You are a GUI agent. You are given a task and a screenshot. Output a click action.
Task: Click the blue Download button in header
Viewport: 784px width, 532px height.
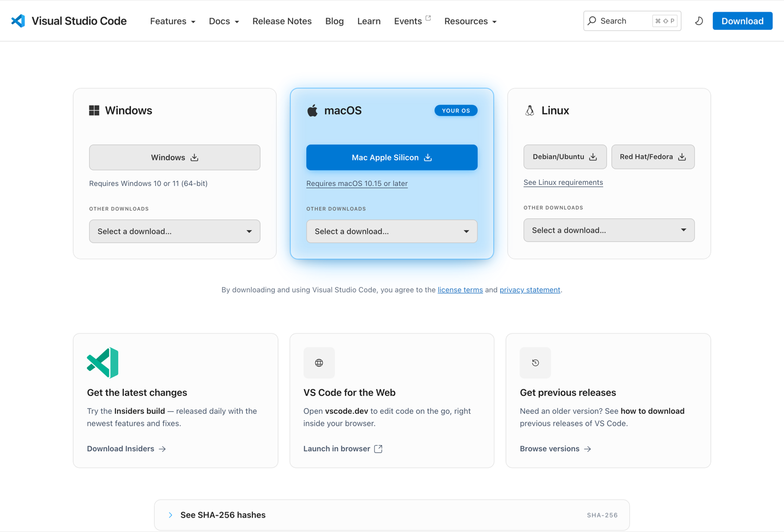tap(742, 21)
